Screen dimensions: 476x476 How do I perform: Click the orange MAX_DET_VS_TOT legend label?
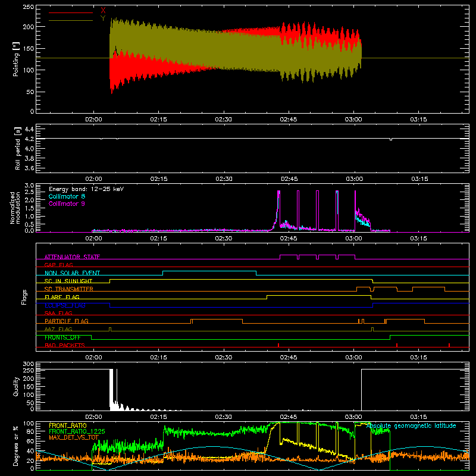(74, 437)
